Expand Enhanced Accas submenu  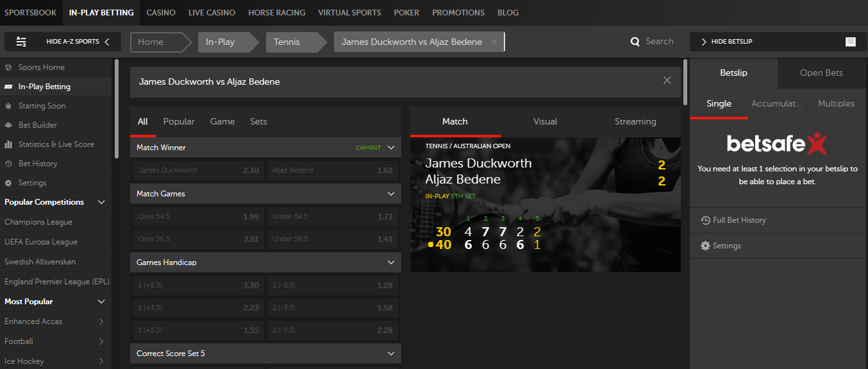[x=101, y=322]
